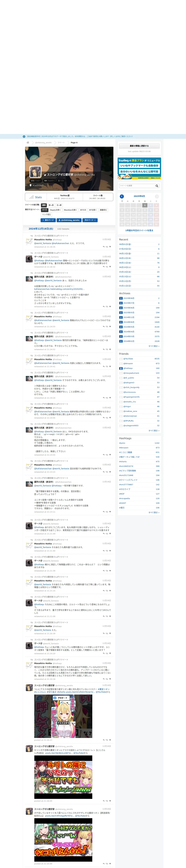Toggle 画像含む filter
Image resolution: width=186 pixels, height=868 pixels.
point(103,210)
